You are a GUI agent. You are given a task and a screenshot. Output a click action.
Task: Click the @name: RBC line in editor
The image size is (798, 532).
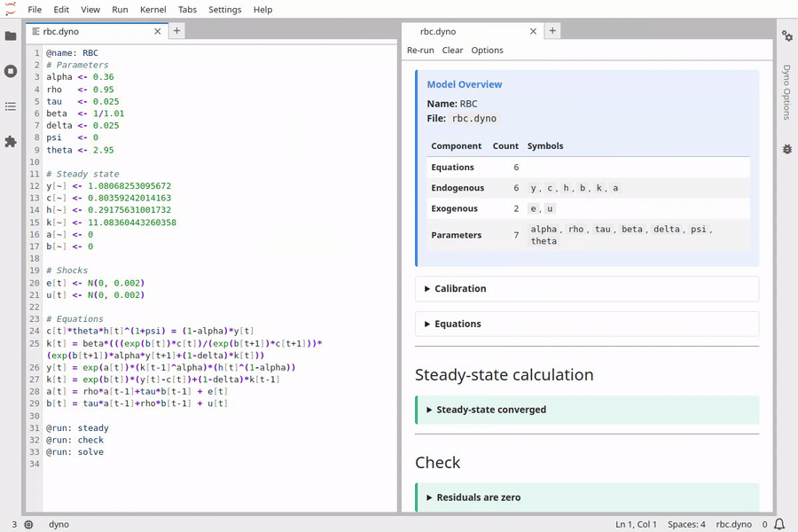point(73,53)
